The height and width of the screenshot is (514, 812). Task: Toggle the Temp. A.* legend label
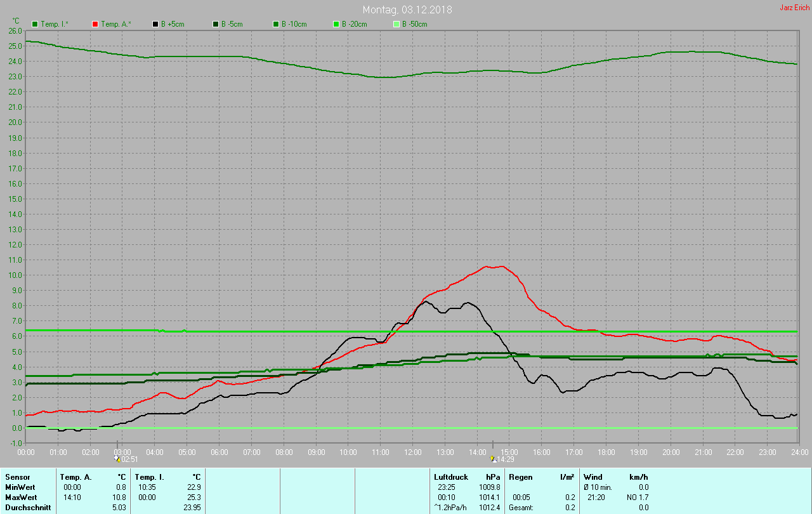(116, 24)
